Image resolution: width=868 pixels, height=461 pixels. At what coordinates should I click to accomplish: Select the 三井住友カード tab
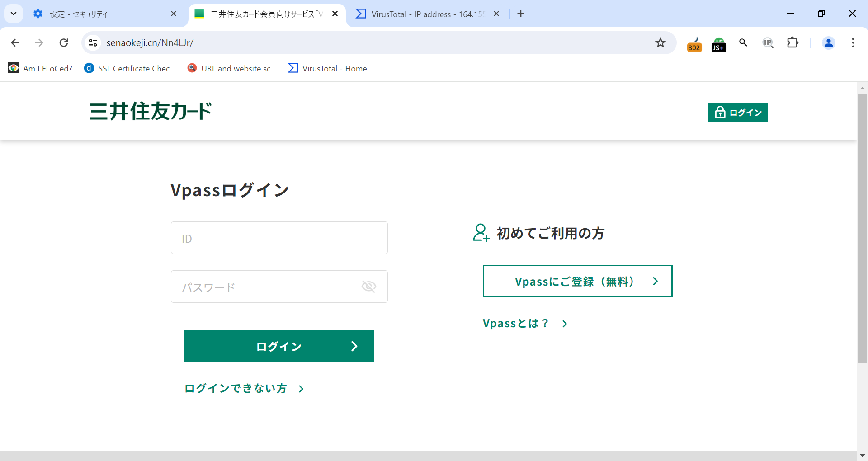coord(267,14)
